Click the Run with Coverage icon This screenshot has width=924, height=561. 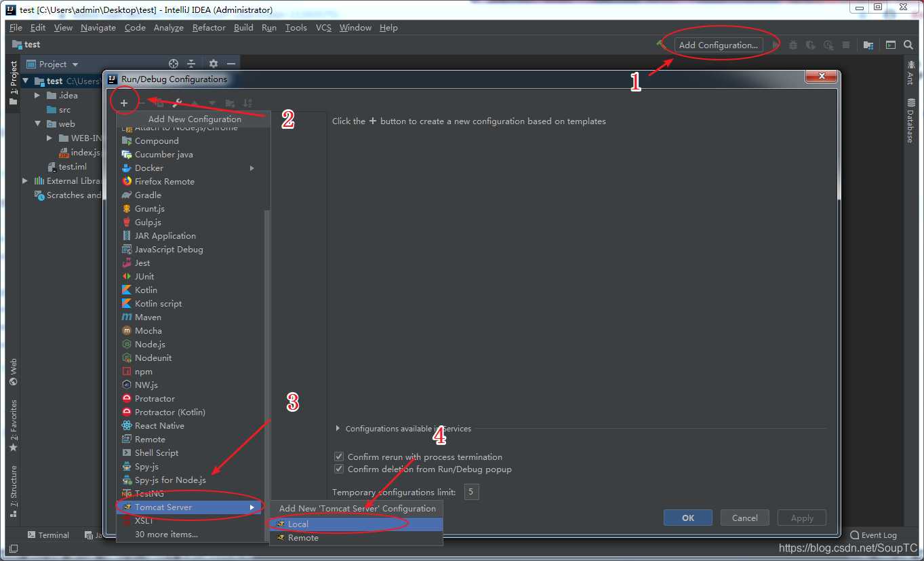tap(810, 45)
